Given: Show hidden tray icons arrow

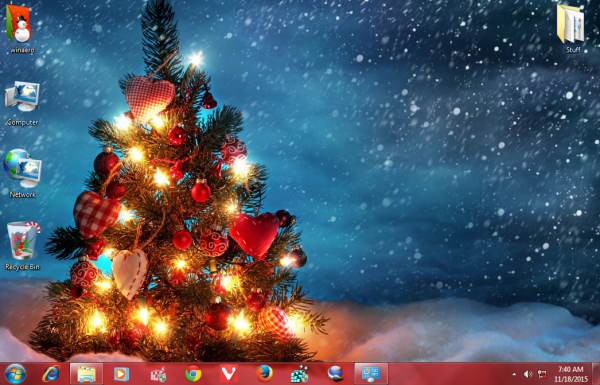Looking at the screenshot, I should (x=514, y=374).
